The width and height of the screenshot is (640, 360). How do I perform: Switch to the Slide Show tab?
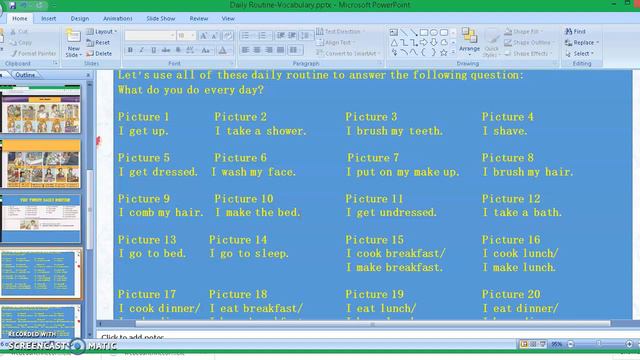[x=160, y=19]
